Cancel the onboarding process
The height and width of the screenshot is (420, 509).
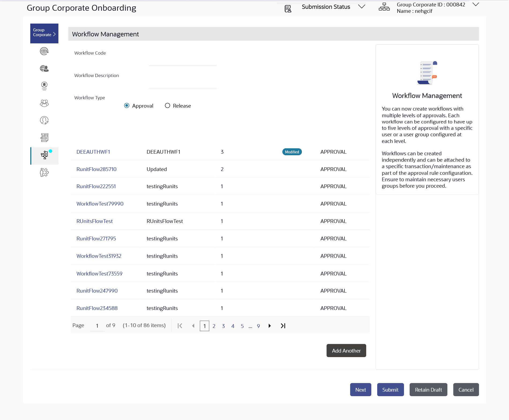point(466,390)
